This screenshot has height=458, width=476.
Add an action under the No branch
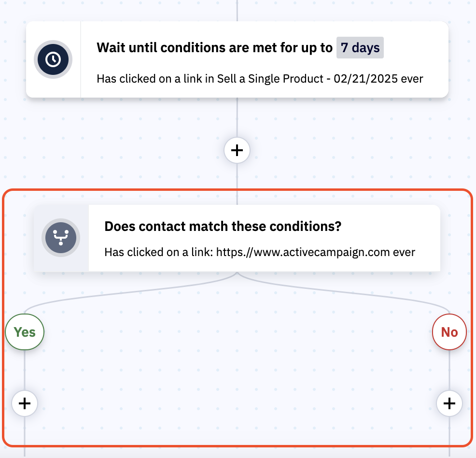pyautogui.click(x=449, y=403)
